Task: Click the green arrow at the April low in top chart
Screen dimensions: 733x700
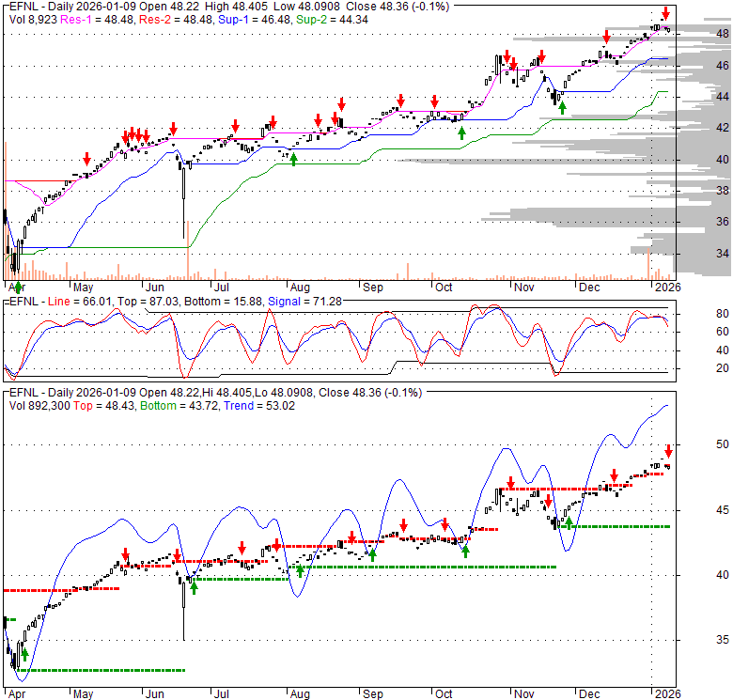Action: pos(17,285)
